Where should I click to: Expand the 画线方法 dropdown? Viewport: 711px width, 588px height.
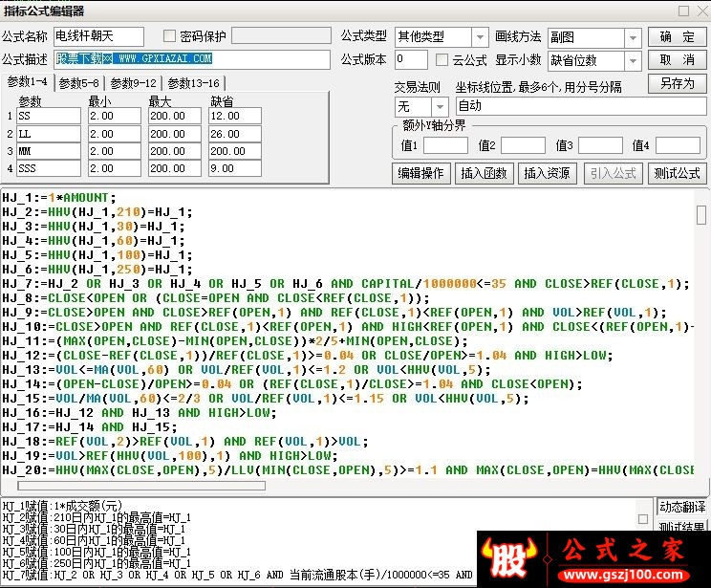pyautogui.click(x=633, y=37)
